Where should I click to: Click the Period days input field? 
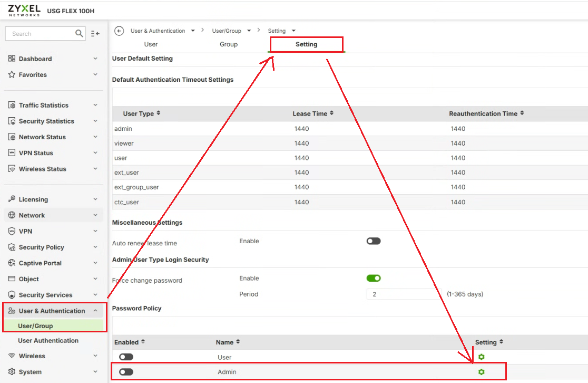[403, 294]
